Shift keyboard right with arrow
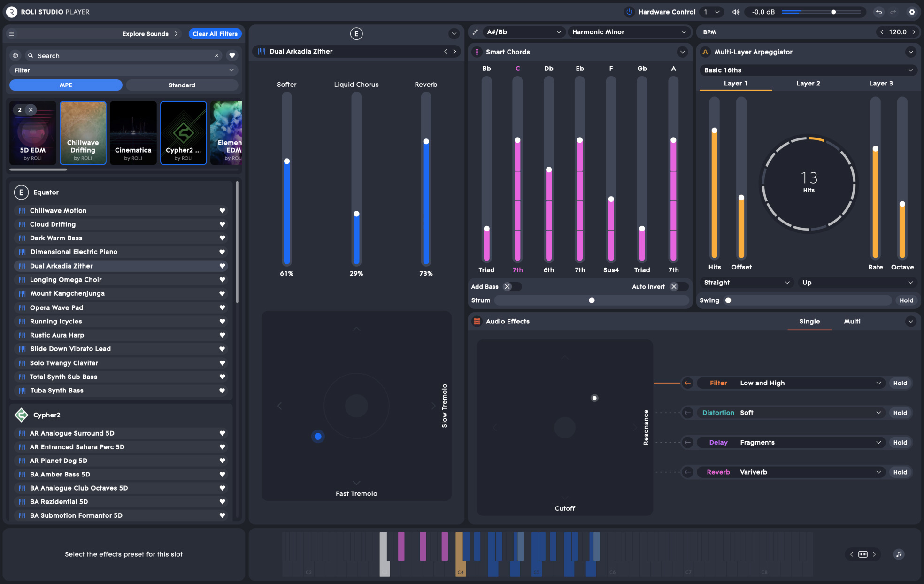Image resolution: width=924 pixels, height=584 pixels. pos(874,554)
